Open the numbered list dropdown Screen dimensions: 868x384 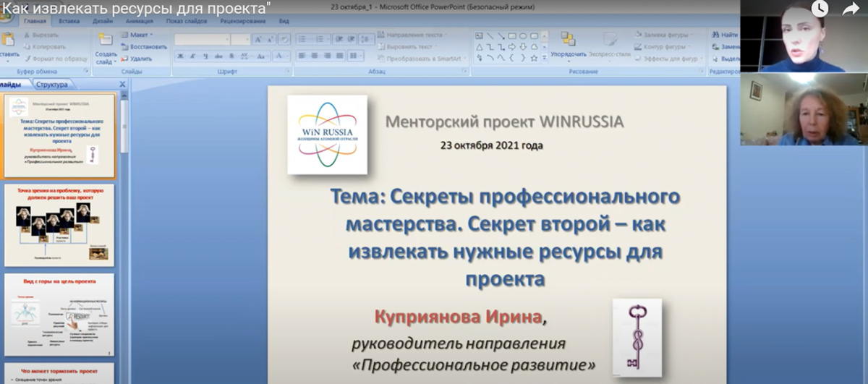(322, 39)
